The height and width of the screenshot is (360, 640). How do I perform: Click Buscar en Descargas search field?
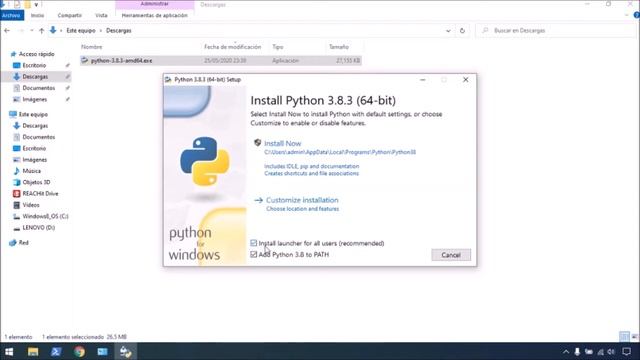555,31
